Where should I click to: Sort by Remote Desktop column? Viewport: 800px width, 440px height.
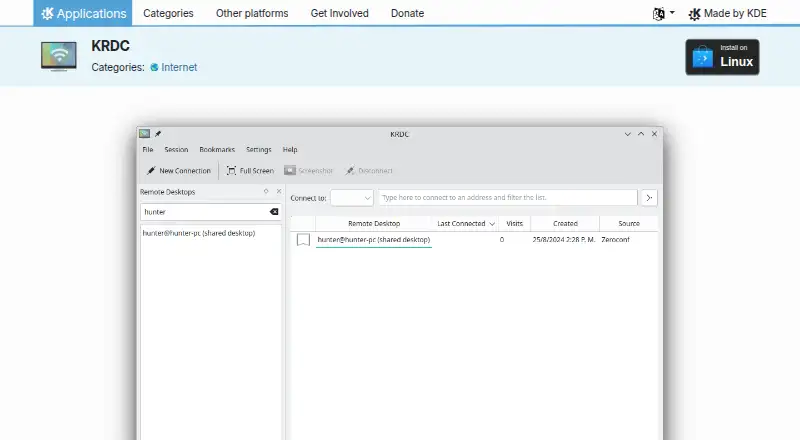(374, 224)
